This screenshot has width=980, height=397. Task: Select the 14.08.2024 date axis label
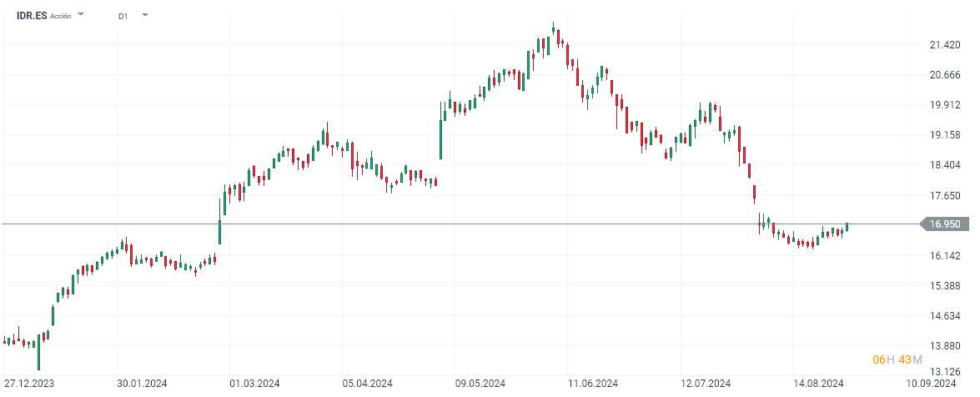[x=818, y=384]
